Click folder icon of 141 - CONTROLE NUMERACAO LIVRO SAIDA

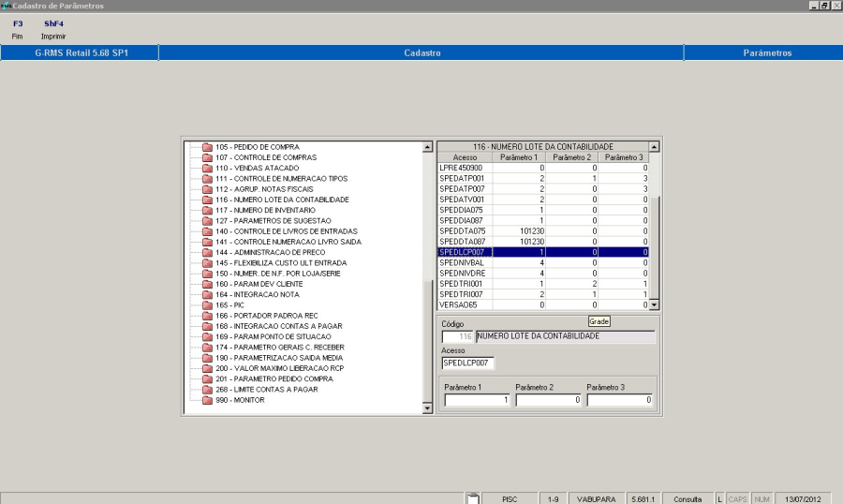point(208,242)
